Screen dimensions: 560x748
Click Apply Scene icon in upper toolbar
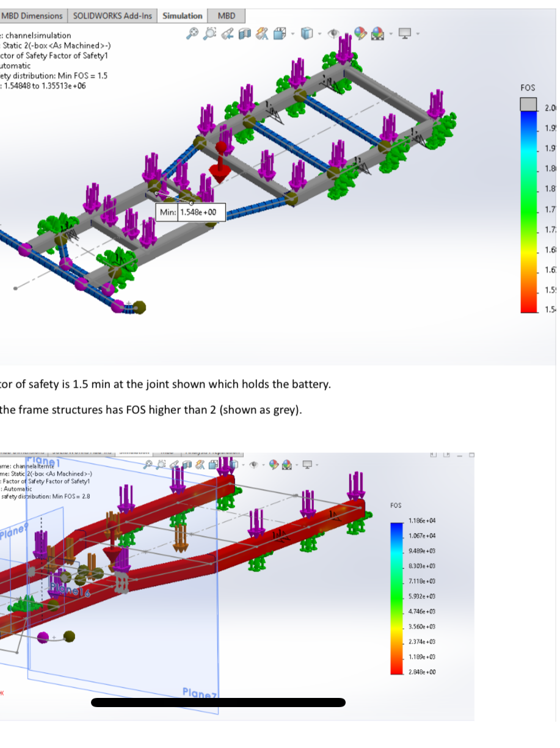pos(377,33)
